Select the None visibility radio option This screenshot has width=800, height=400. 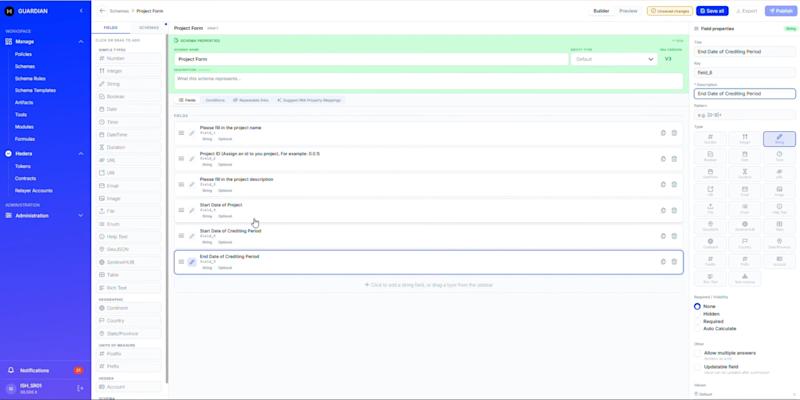[697, 307]
